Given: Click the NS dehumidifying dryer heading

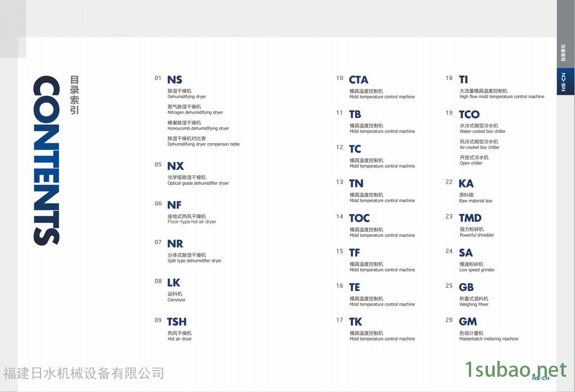Looking at the screenshot, I should click(x=175, y=80).
